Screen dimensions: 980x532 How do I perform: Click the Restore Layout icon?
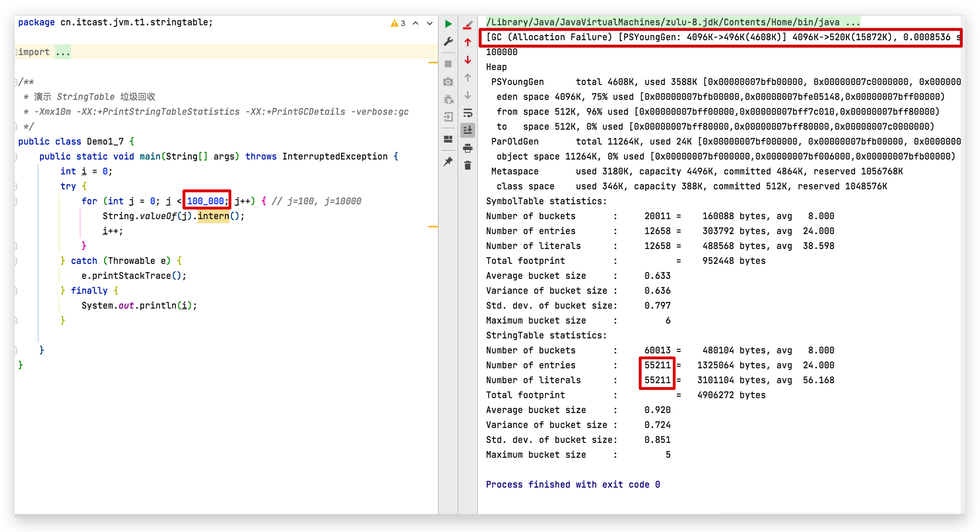click(448, 139)
